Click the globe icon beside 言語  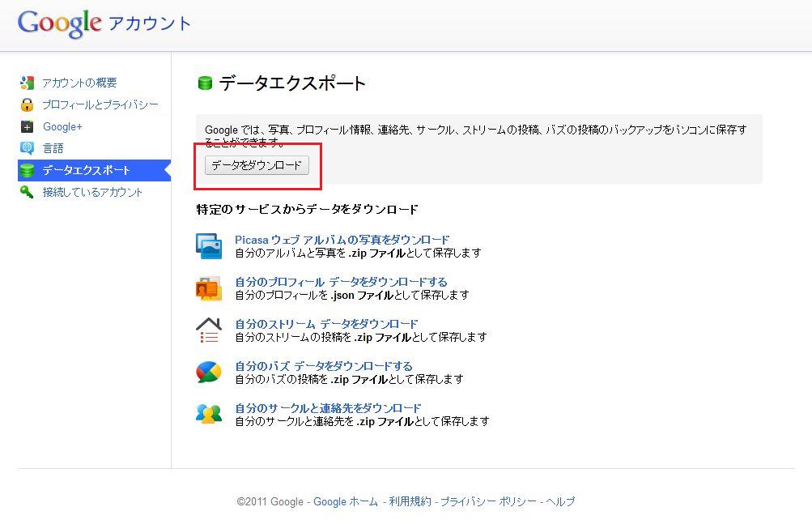tap(27, 148)
